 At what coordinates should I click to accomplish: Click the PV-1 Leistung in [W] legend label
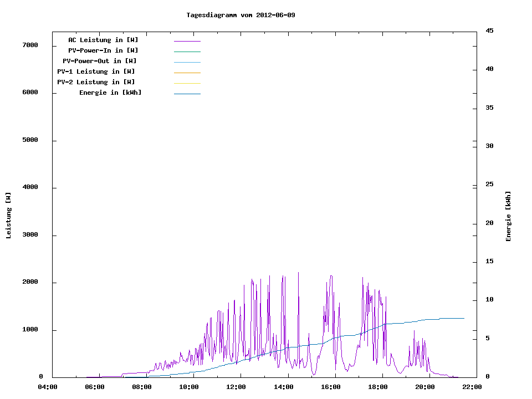click(96, 71)
